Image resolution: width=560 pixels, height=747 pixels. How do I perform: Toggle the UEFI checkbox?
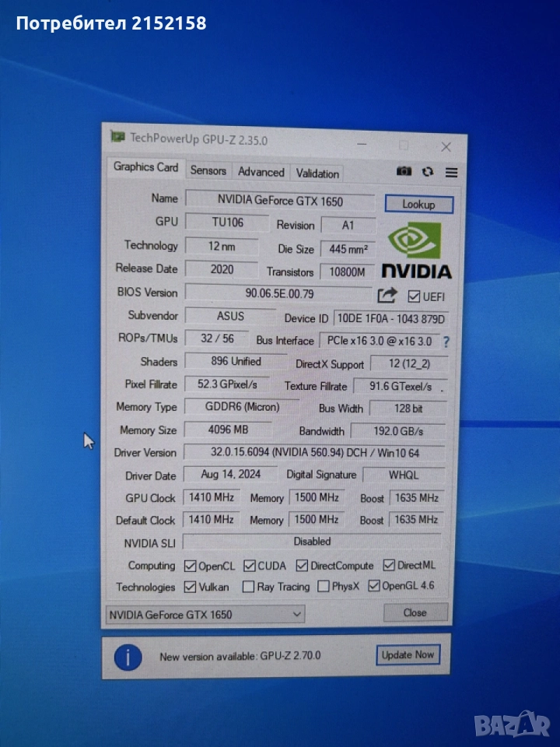coord(414,296)
